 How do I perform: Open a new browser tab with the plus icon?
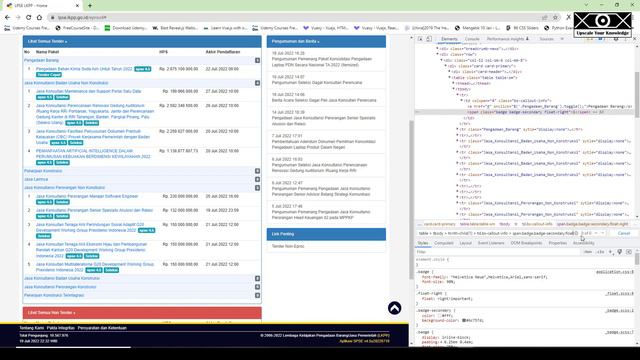90,5
